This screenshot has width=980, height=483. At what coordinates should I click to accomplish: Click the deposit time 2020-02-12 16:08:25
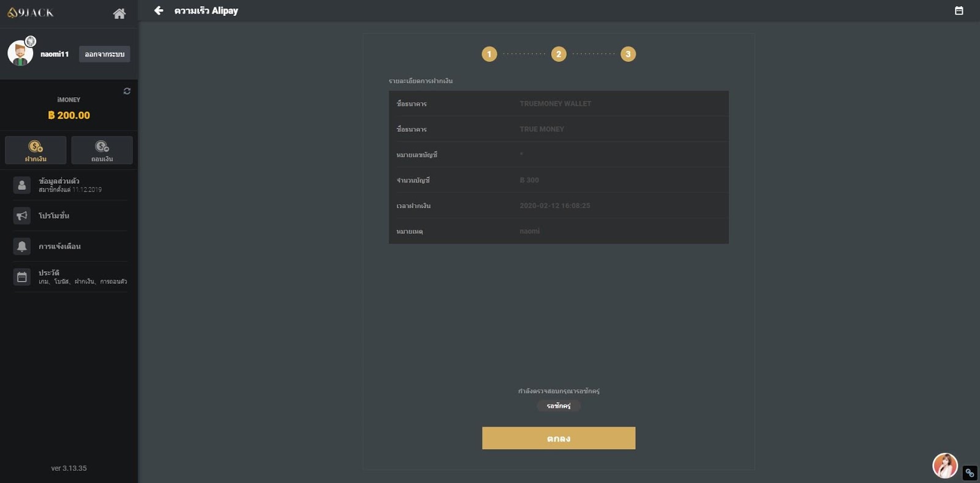coord(555,206)
